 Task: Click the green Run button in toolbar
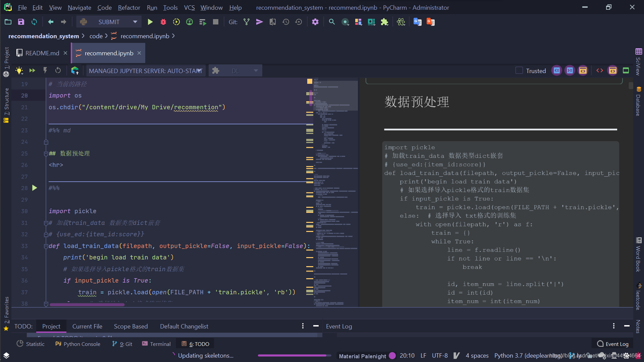point(150,22)
